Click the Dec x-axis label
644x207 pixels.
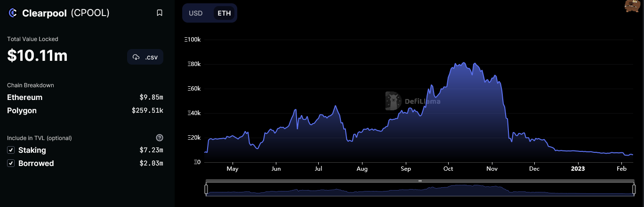pos(534,169)
